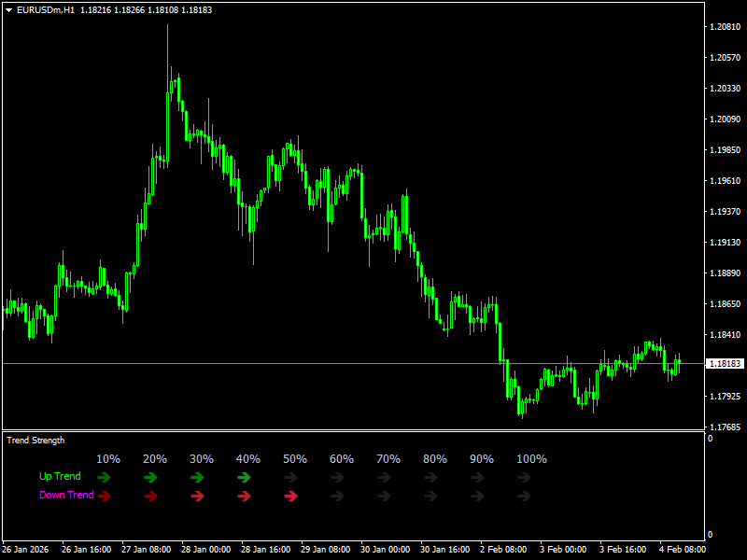The image size is (747, 560).
Task: Click the Down Trend 40% red arrow
Action: coord(245,497)
